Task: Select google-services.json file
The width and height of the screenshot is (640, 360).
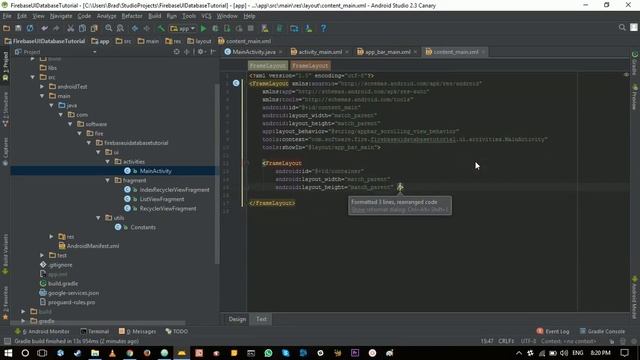Action: click(x=73, y=293)
